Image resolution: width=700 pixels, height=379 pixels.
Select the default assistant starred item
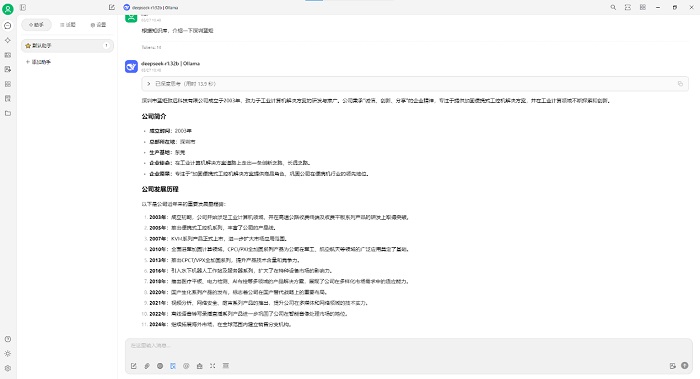click(x=67, y=46)
